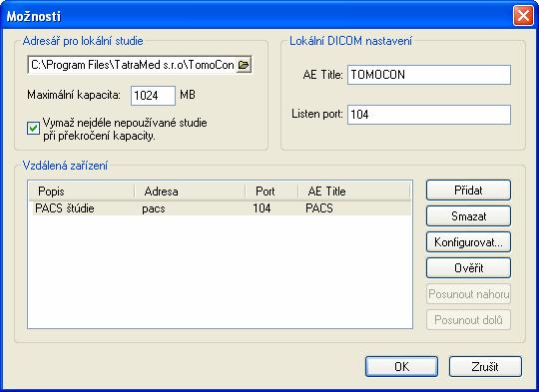539x392 pixels.
Task: Click the AE Title column header
Action: [x=354, y=192]
